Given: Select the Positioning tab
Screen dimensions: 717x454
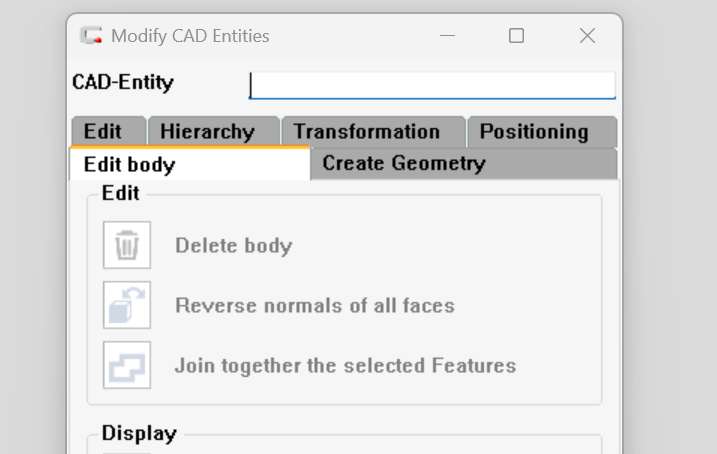Looking at the screenshot, I should [534, 132].
